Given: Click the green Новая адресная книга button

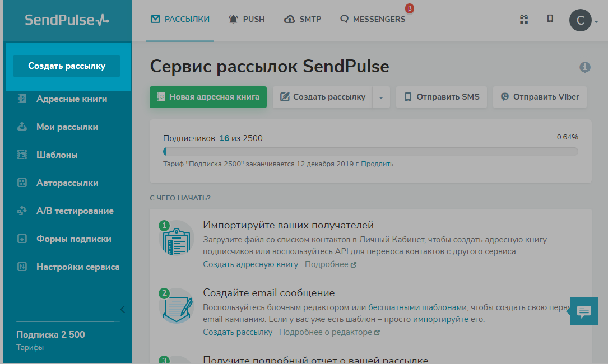Looking at the screenshot, I should tap(208, 97).
